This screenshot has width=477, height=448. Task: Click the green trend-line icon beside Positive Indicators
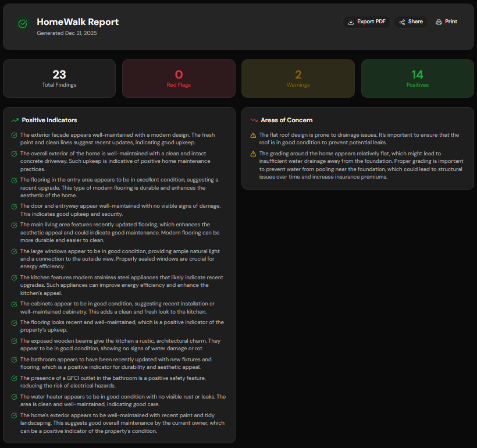click(14, 120)
